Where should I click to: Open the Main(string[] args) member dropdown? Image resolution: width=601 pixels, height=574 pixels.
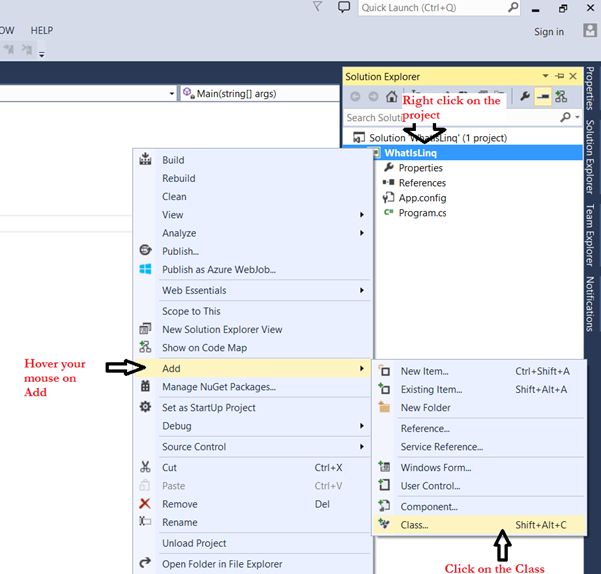[259, 93]
